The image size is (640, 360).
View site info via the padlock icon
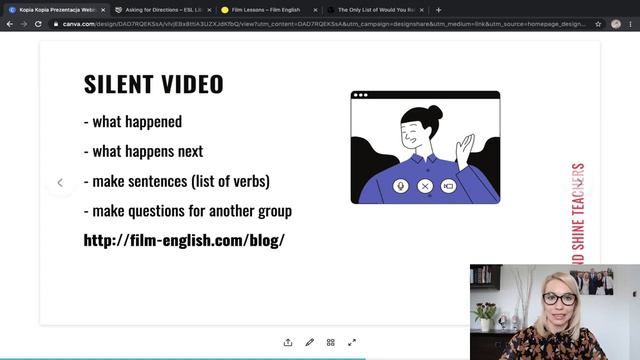click(x=56, y=24)
